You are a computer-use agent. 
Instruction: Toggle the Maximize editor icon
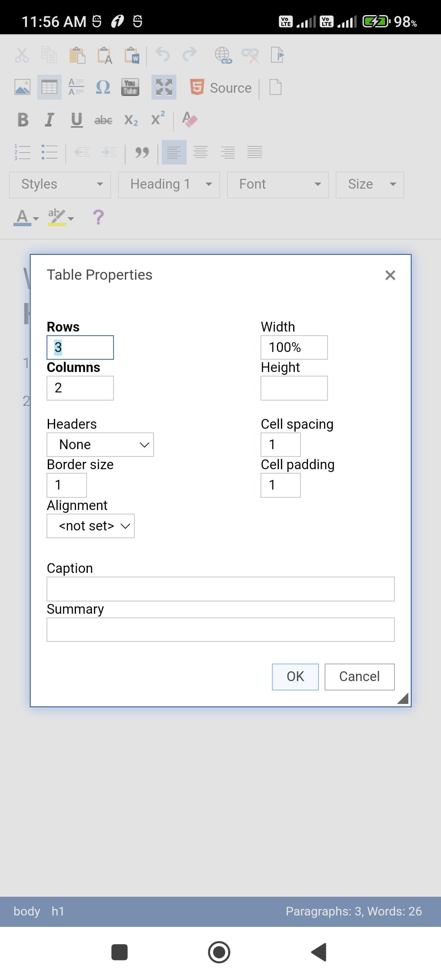coord(164,87)
